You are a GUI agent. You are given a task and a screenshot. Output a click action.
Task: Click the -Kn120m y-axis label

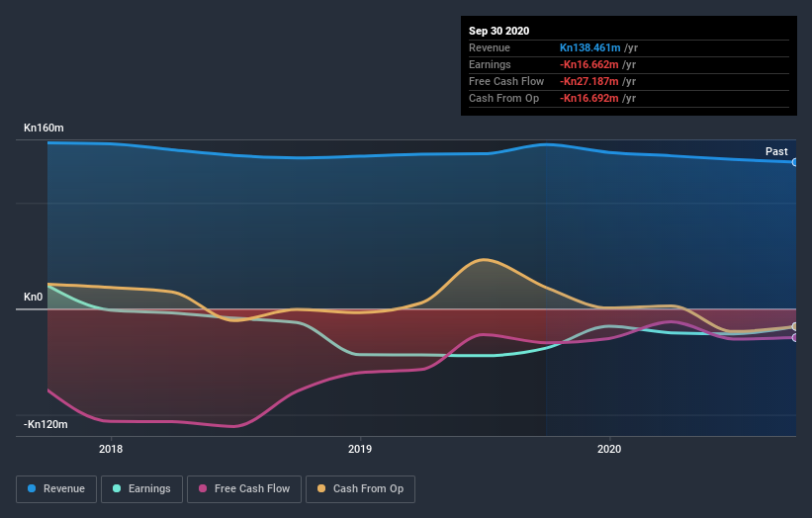tap(45, 424)
